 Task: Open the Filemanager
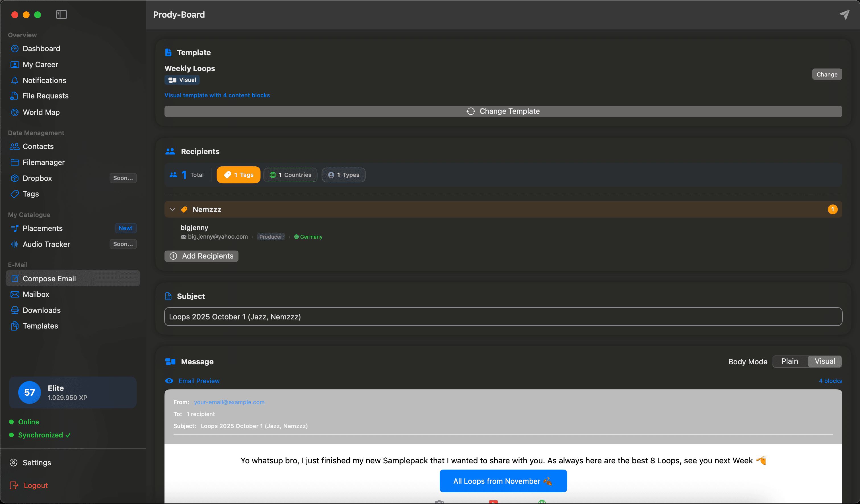[x=44, y=162]
